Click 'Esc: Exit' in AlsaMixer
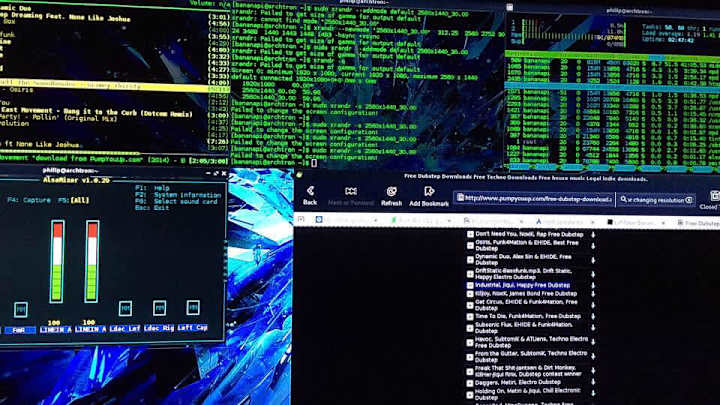This screenshot has width=720, height=405. point(152,208)
